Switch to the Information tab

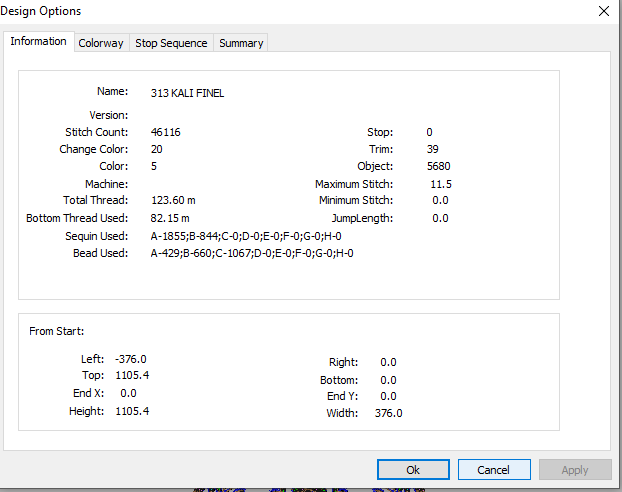click(38, 42)
